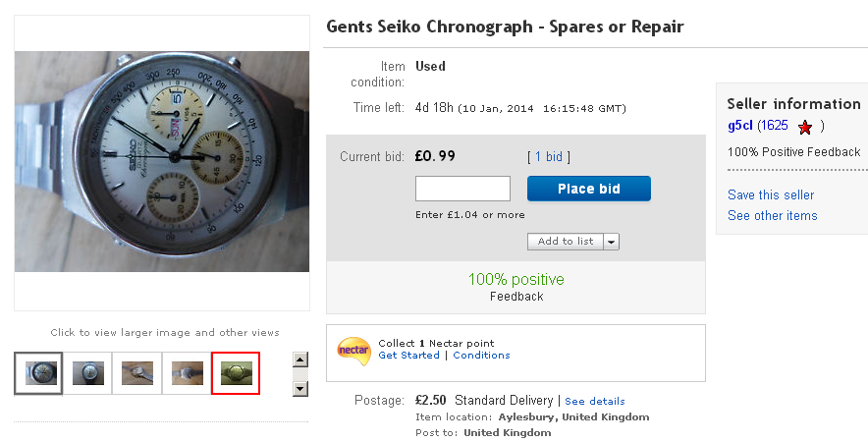Select the red-outlined green-tinted watch thumbnail
868x442 pixels.
[x=236, y=373]
